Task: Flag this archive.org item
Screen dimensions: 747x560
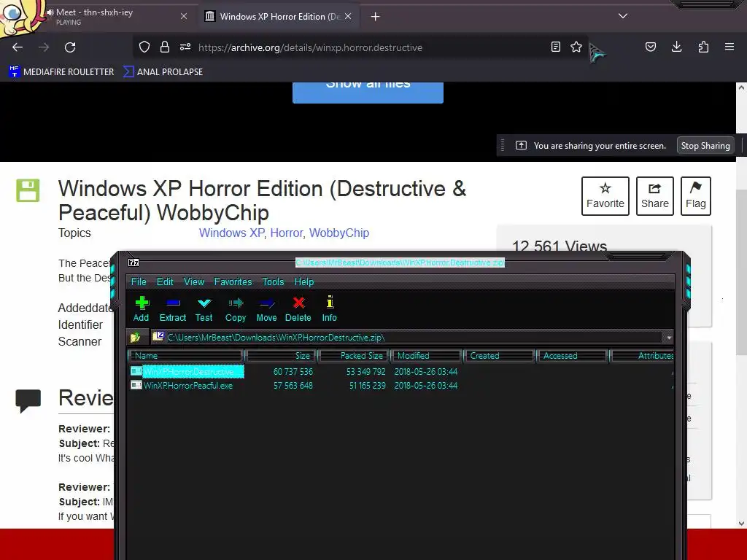Action: pyautogui.click(x=695, y=196)
